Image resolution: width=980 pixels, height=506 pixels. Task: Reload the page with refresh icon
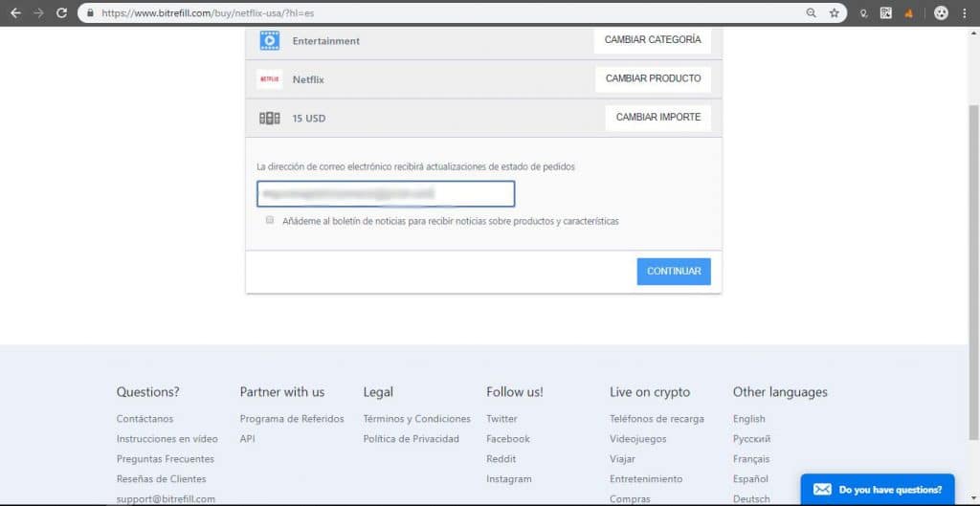(x=61, y=12)
